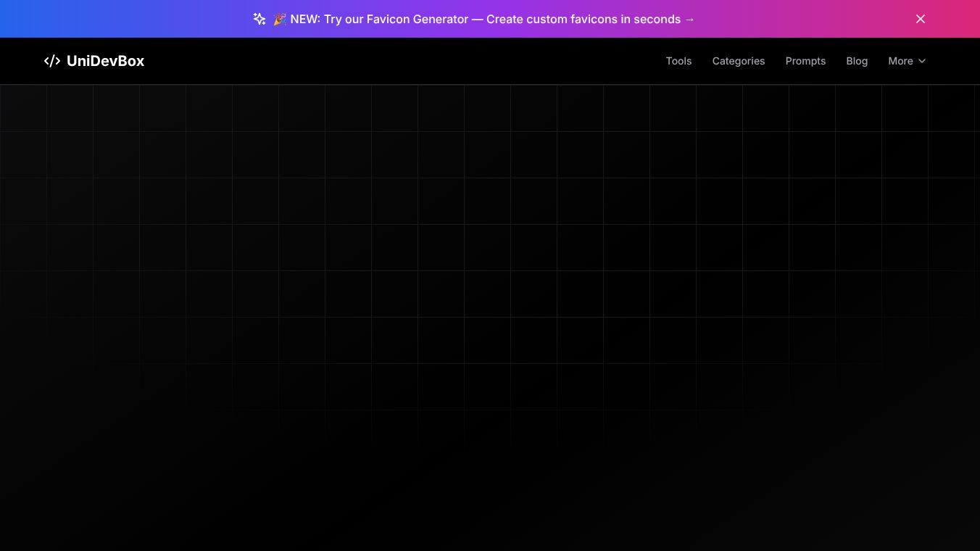The width and height of the screenshot is (980, 551).
Task: Dismiss the announcement banner with the X
Action: pyautogui.click(x=921, y=19)
